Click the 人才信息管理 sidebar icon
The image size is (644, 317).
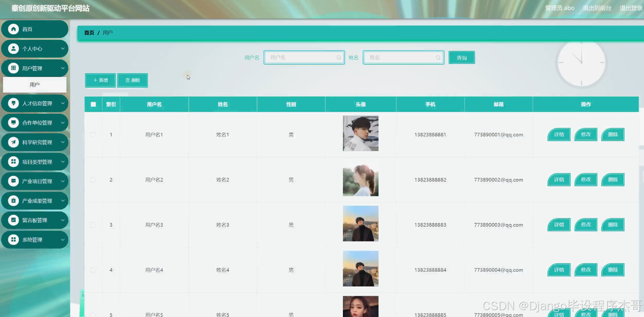tap(13, 103)
